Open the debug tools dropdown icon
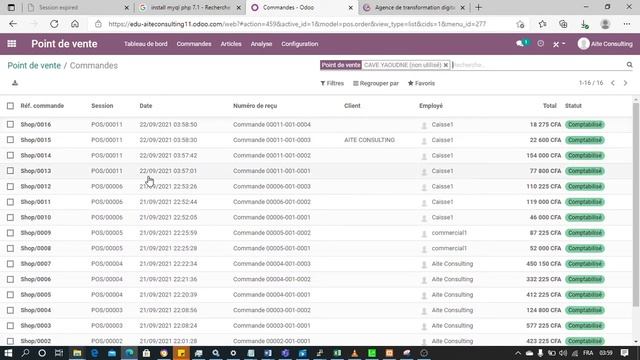Screen dimensions: 640x360 [559, 44]
